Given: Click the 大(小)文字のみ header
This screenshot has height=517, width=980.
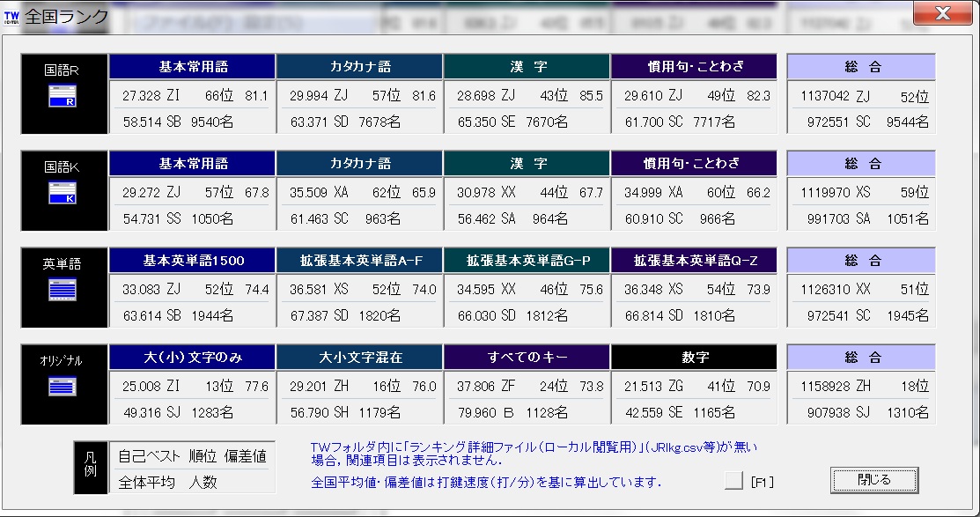Looking at the screenshot, I should click(193, 358).
